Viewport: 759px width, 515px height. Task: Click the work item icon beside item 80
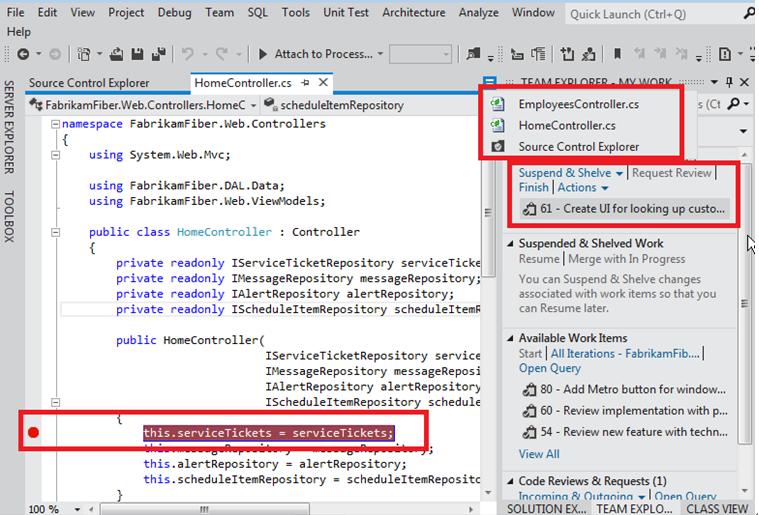pos(530,390)
